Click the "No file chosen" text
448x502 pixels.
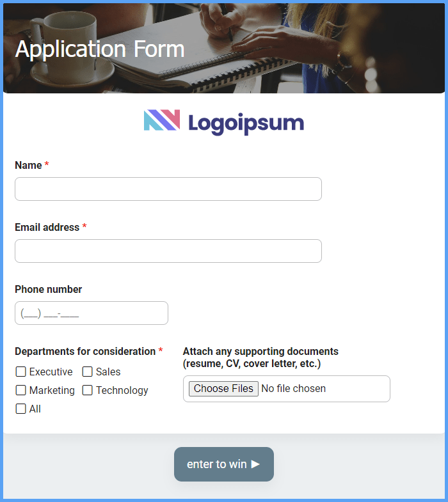pos(294,389)
